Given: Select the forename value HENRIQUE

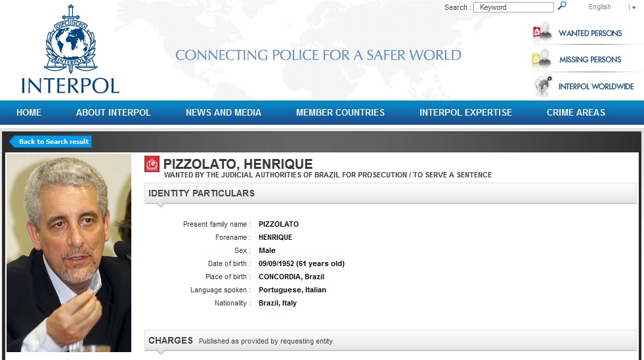Looking at the screenshot, I should (x=275, y=238).
